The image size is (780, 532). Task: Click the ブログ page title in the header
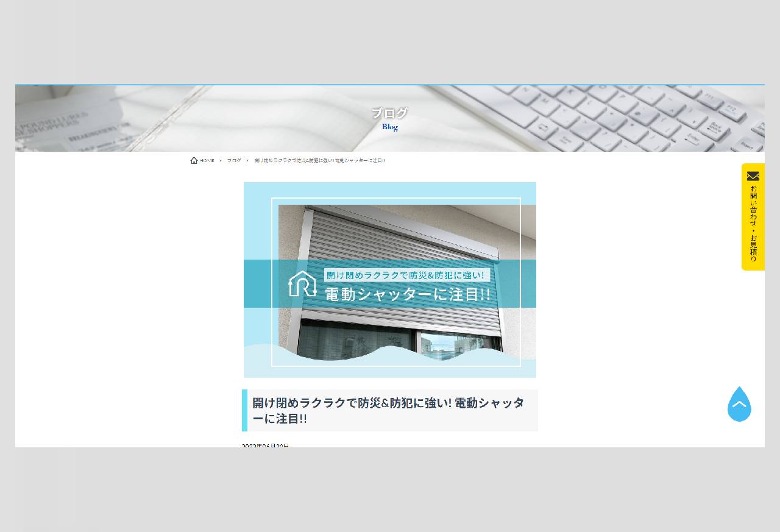(x=389, y=113)
